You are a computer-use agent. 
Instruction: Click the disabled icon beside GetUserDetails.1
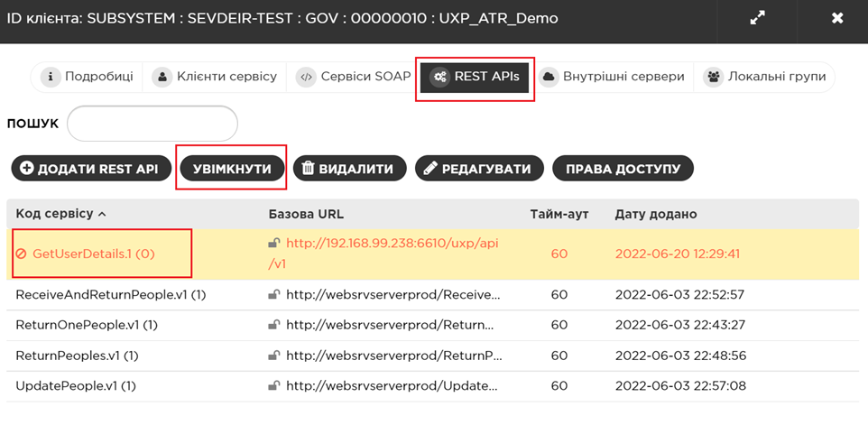[x=22, y=254]
